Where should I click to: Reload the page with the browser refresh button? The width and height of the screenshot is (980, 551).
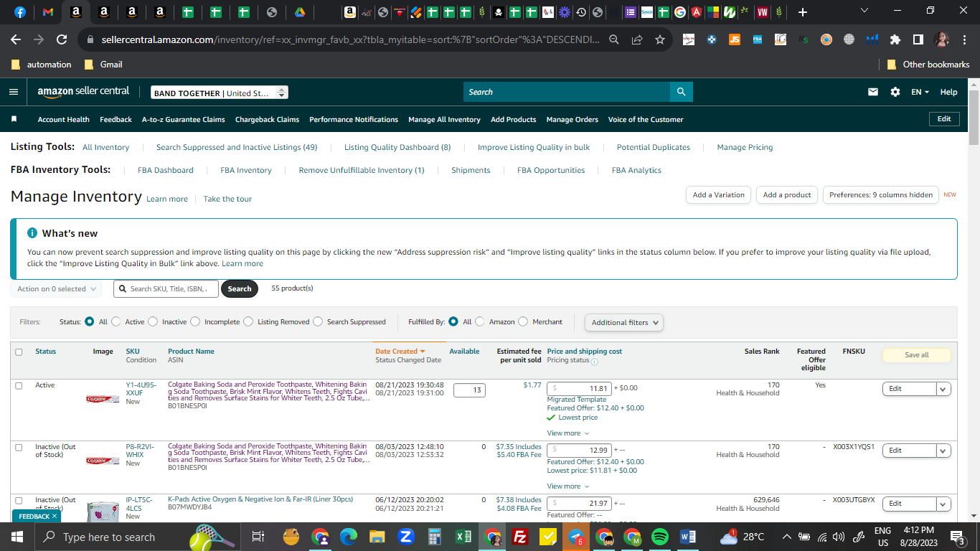tap(62, 39)
